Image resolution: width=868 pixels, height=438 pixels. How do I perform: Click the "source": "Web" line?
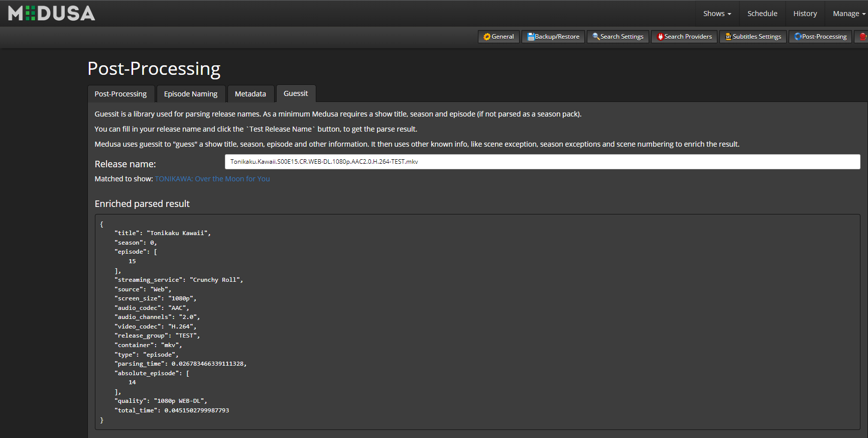tap(143, 289)
